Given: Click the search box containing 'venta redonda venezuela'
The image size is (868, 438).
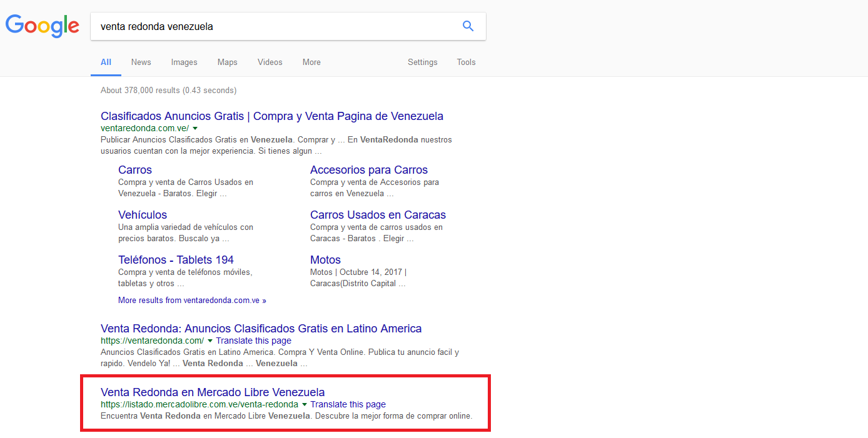Looking at the screenshot, I should [x=288, y=26].
